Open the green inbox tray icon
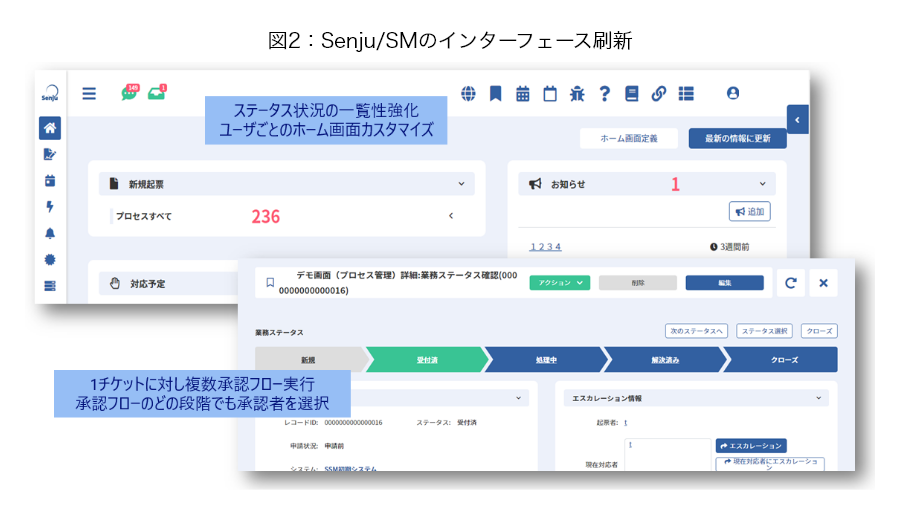This screenshot has width=900, height=520. pyautogui.click(x=157, y=92)
